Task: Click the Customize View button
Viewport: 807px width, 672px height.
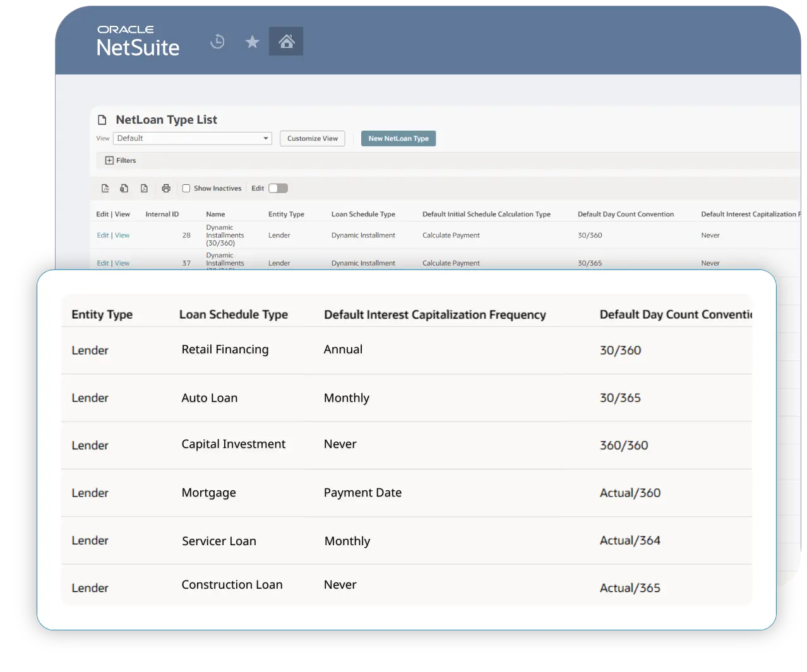Action: (x=313, y=138)
